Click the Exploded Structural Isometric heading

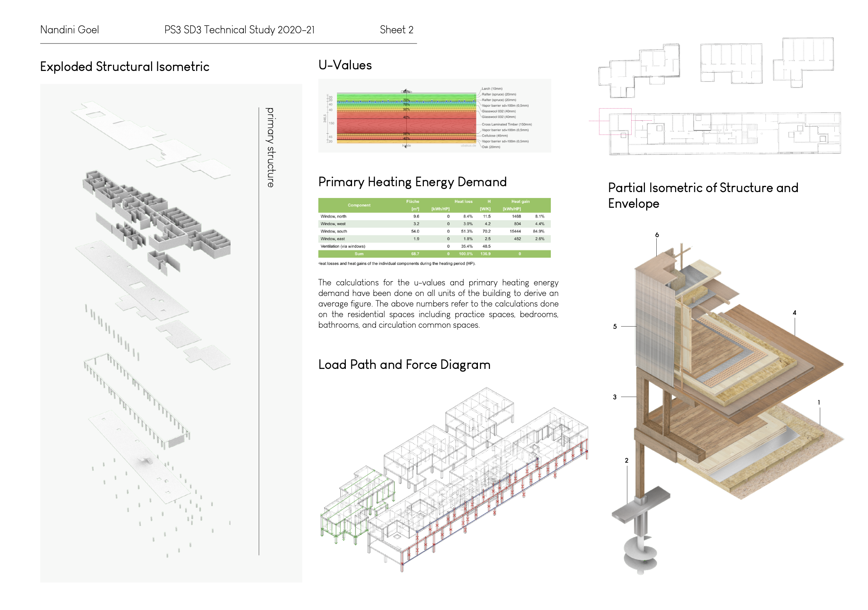[x=125, y=67]
